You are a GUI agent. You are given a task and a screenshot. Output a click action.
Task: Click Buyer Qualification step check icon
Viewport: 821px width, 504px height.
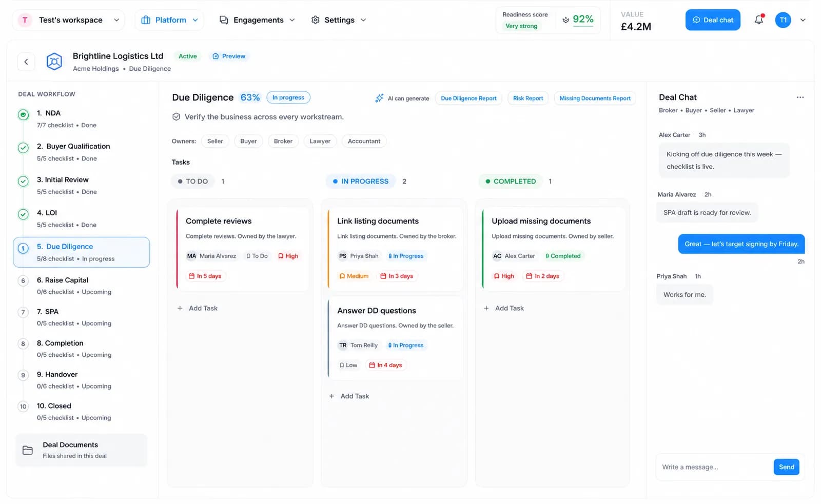pos(23,148)
